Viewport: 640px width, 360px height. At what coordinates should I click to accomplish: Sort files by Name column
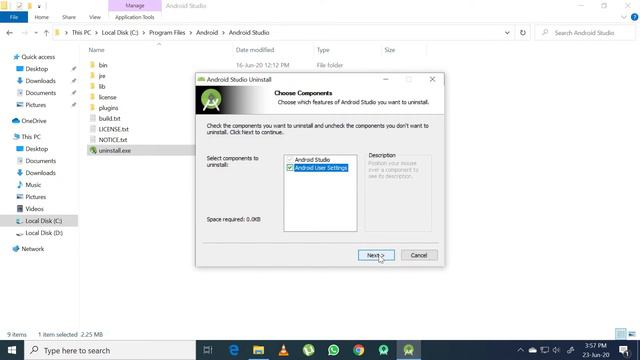click(x=97, y=50)
